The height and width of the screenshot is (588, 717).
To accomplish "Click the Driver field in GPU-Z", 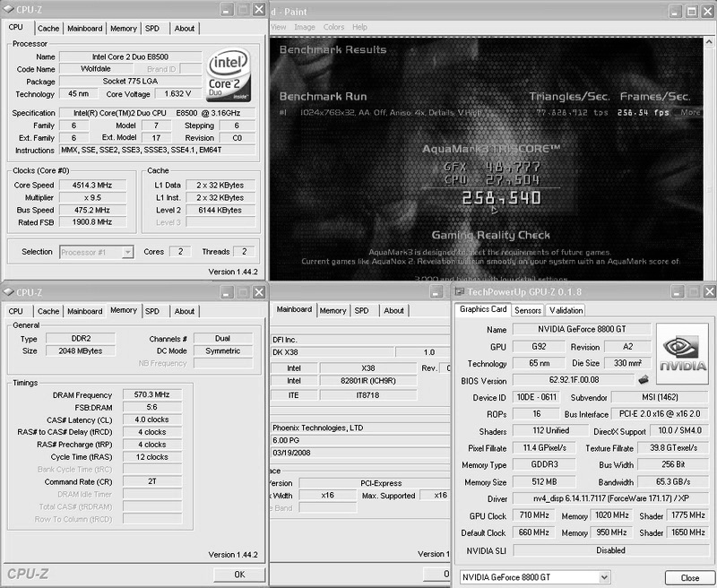I will (x=611, y=498).
